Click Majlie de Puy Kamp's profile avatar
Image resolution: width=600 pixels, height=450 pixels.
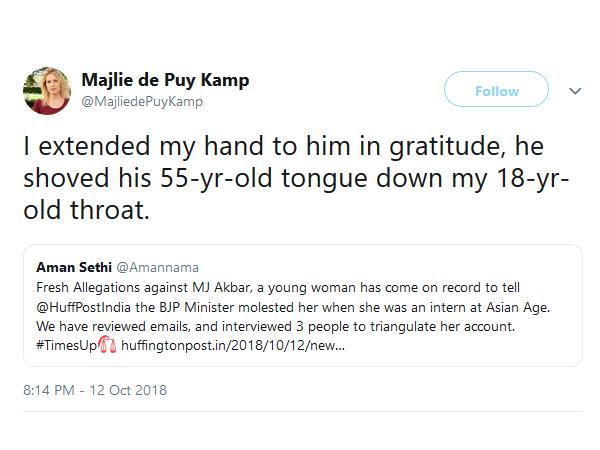(46, 91)
